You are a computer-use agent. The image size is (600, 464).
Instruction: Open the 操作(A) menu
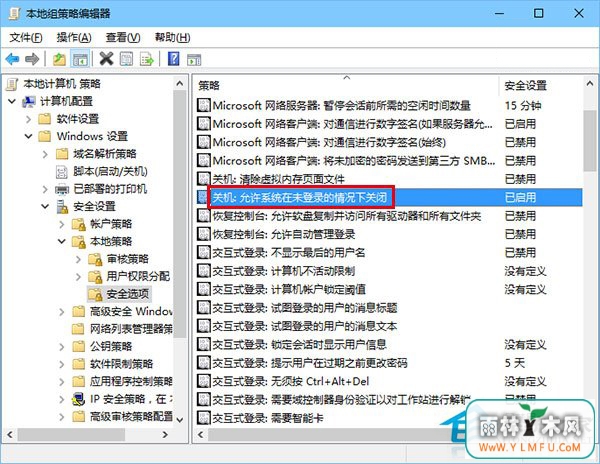click(74, 37)
